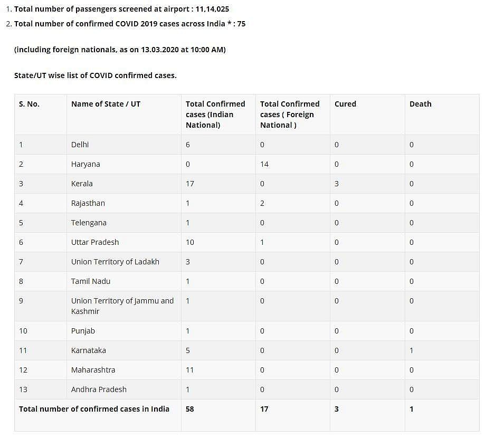Click the 'Cured' column header
This screenshot has width=504, height=438.
(345, 104)
